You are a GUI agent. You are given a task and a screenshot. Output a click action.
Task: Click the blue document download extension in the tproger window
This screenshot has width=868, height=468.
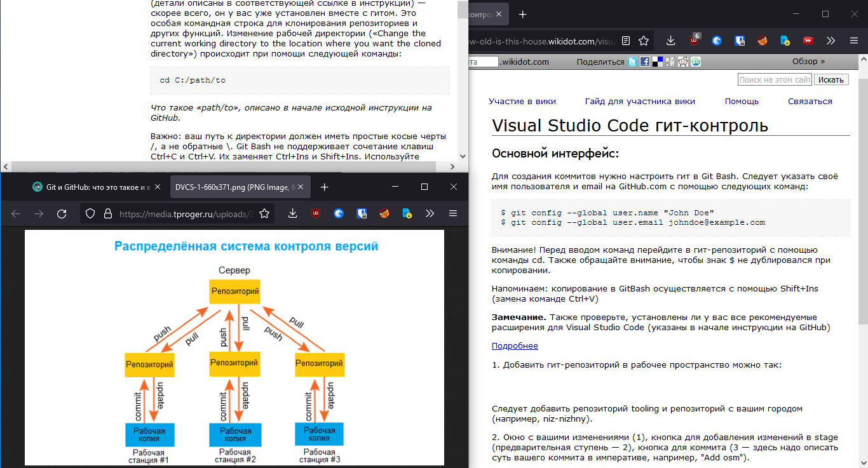pyautogui.click(x=407, y=214)
